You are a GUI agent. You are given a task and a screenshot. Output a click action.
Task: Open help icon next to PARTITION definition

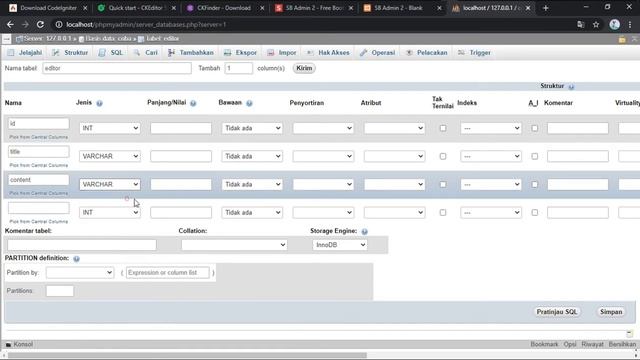point(76,259)
